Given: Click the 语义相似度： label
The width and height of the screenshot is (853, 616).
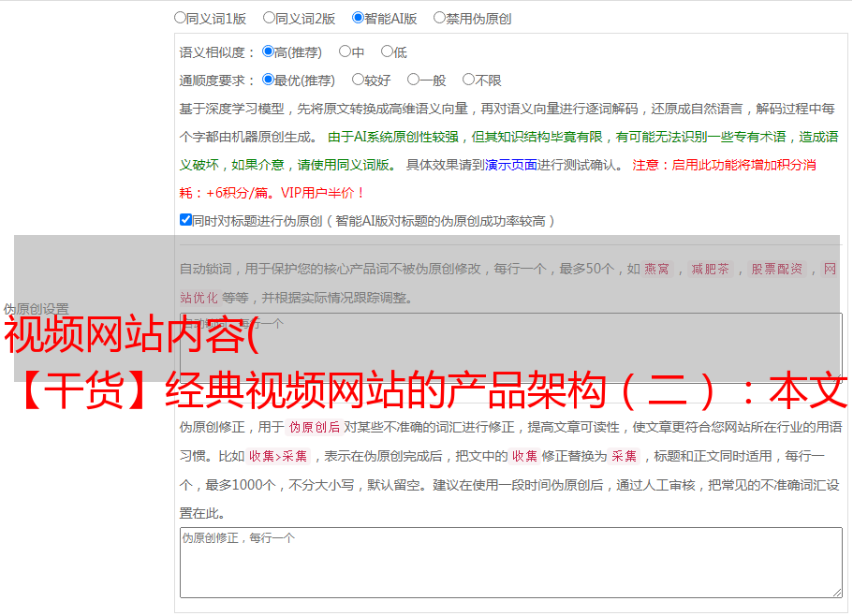Looking at the screenshot, I should pyautogui.click(x=217, y=52).
